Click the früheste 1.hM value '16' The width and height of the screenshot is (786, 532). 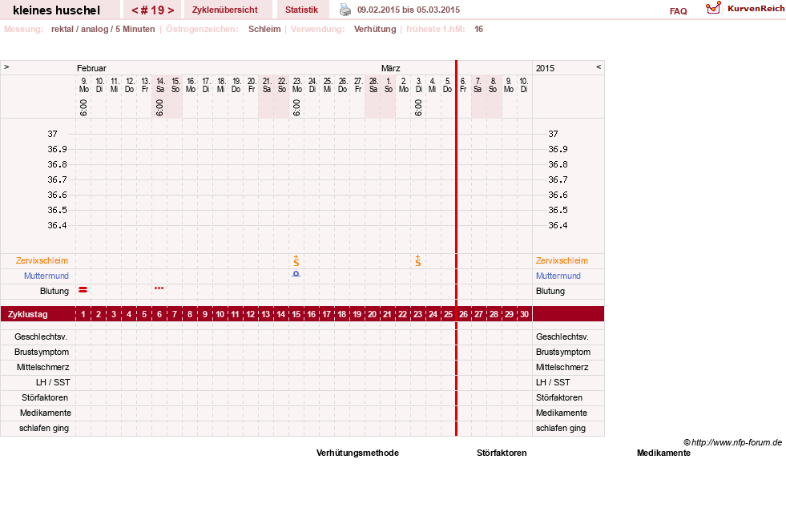tap(478, 29)
